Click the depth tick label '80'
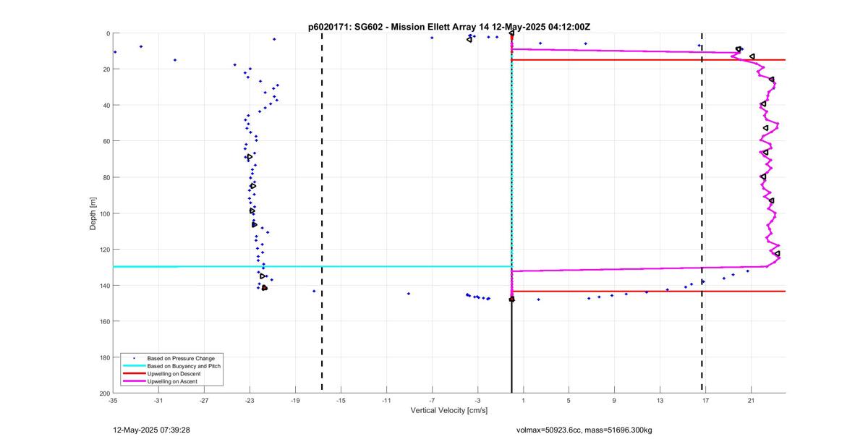This screenshot has height=442, width=868. pos(106,177)
